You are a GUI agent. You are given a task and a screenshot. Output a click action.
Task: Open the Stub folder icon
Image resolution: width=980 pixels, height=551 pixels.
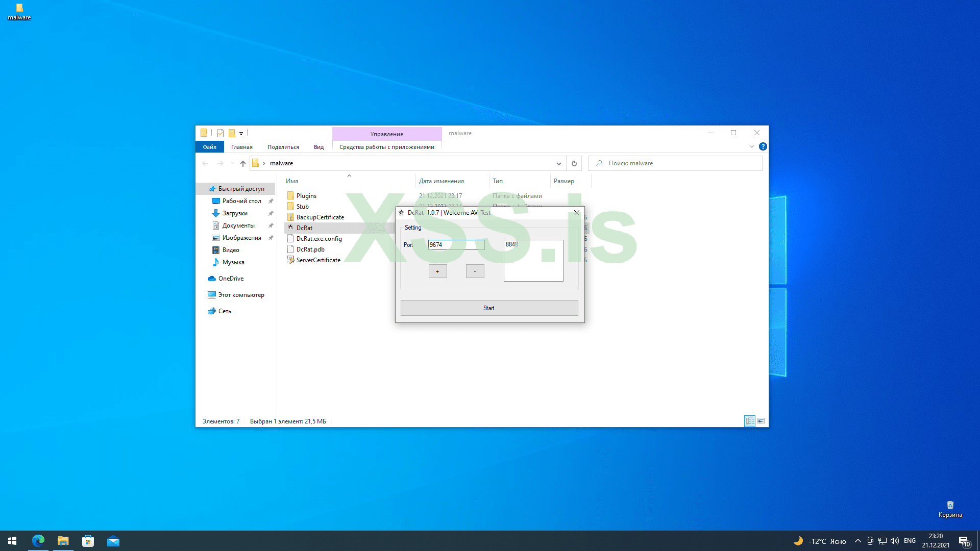tap(290, 207)
